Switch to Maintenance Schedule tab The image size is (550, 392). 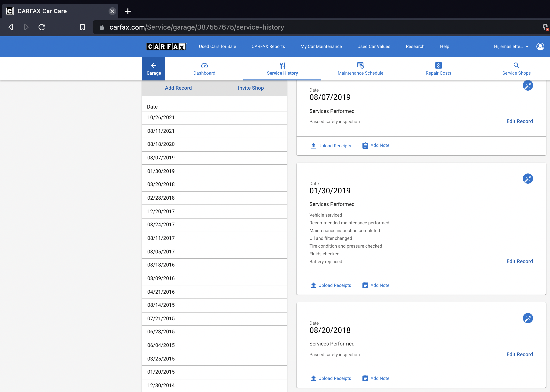point(360,69)
